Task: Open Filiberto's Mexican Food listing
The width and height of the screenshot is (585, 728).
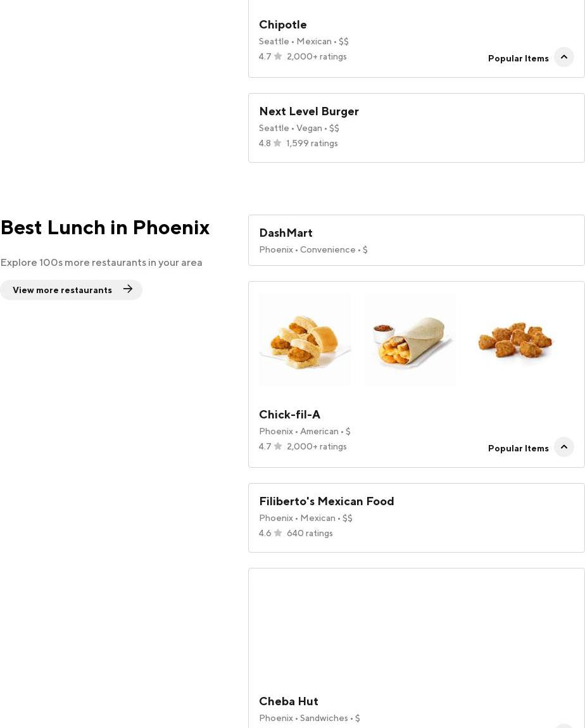Action: point(326,501)
